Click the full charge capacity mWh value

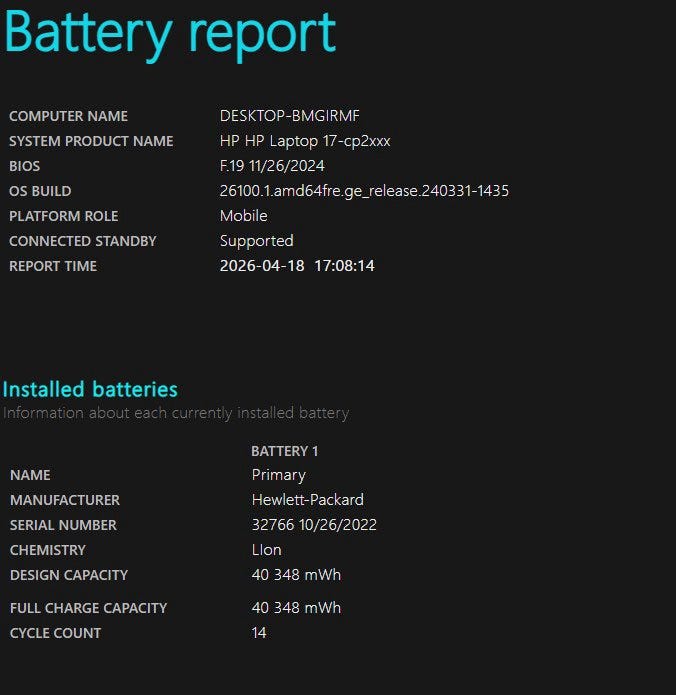[296, 608]
